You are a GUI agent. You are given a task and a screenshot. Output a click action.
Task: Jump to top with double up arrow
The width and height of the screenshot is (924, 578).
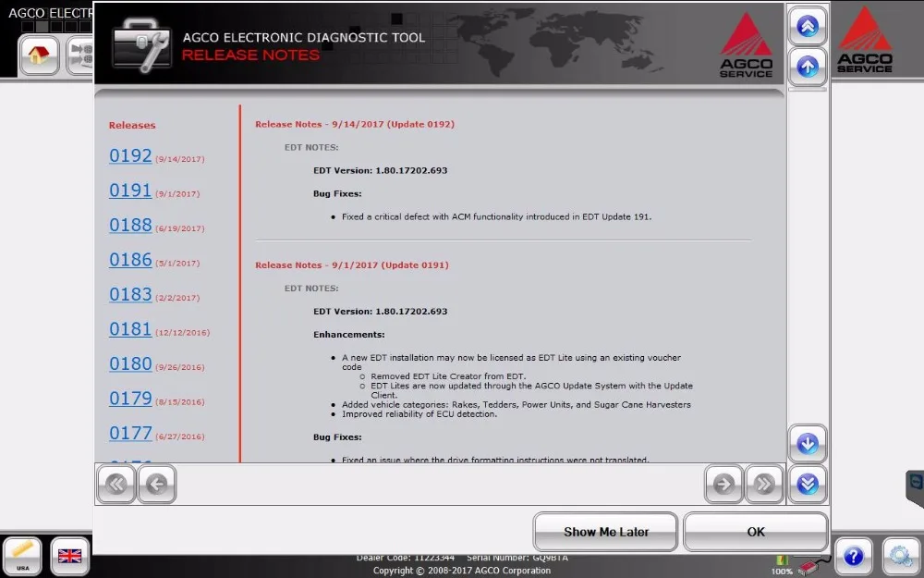(808, 26)
